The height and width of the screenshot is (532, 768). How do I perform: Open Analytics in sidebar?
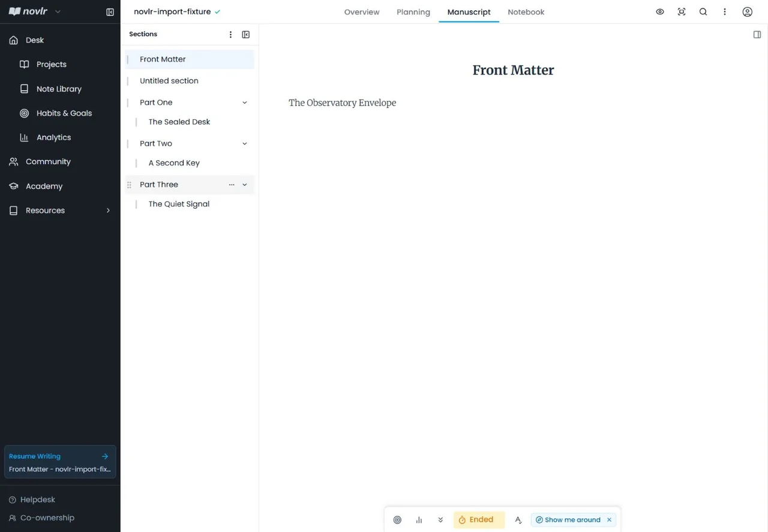45,137
